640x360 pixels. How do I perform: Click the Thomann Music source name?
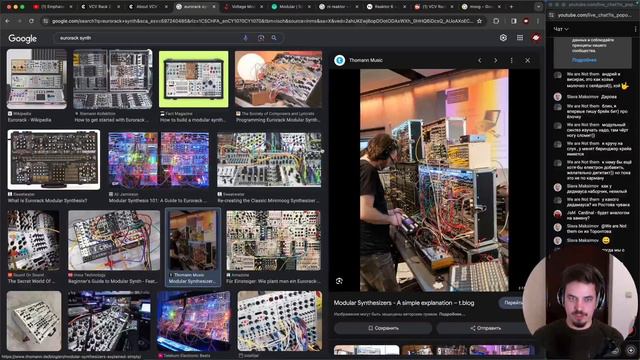366,60
